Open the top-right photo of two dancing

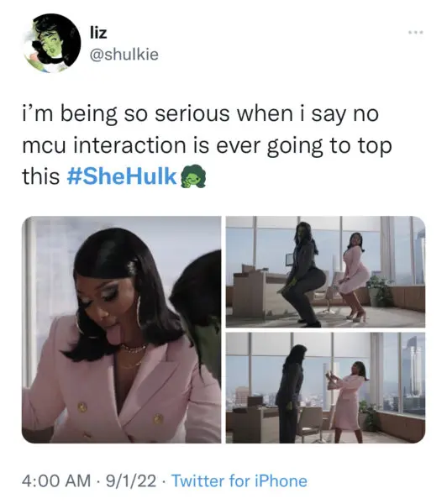(x=325, y=272)
